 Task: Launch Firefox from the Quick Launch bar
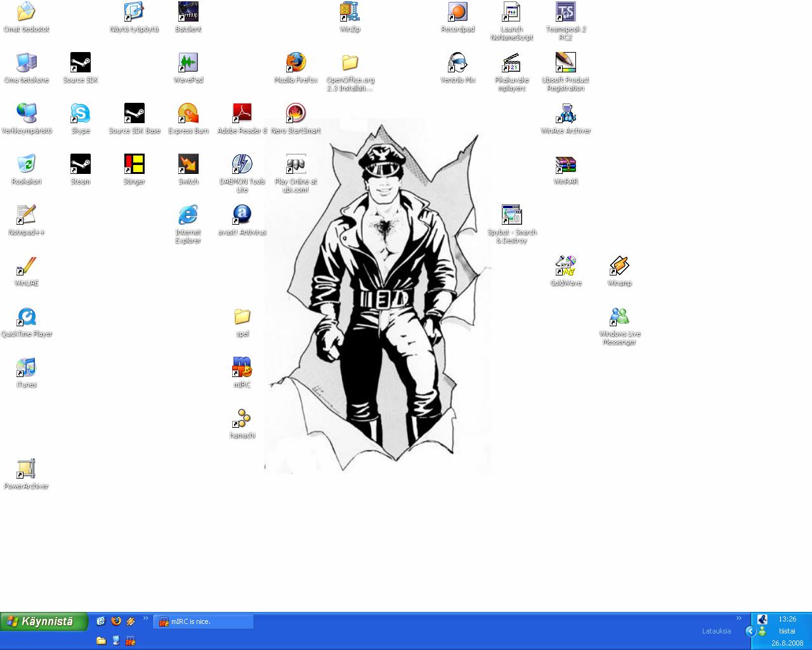click(x=116, y=621)
